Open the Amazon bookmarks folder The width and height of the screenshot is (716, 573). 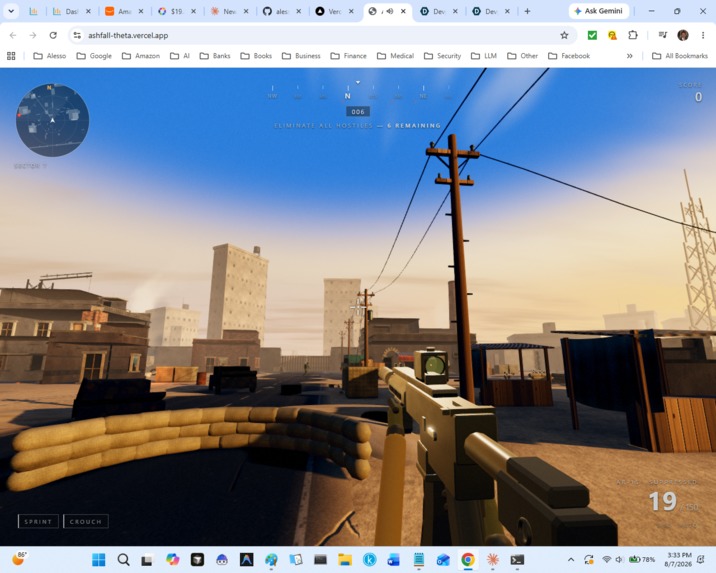[x=141, y=56]
